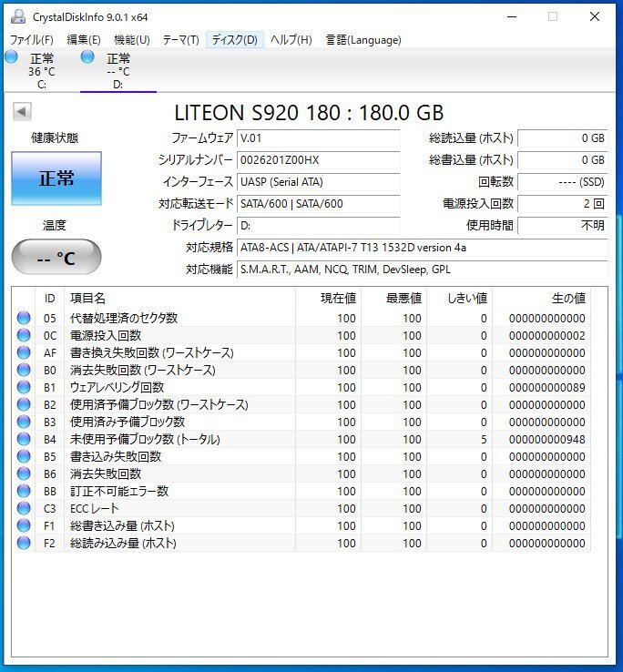623x672 pixels.
Task: Click the 対応規格 field ATA8-ACS
Action: pyautogui.click(x=422, y=248)
